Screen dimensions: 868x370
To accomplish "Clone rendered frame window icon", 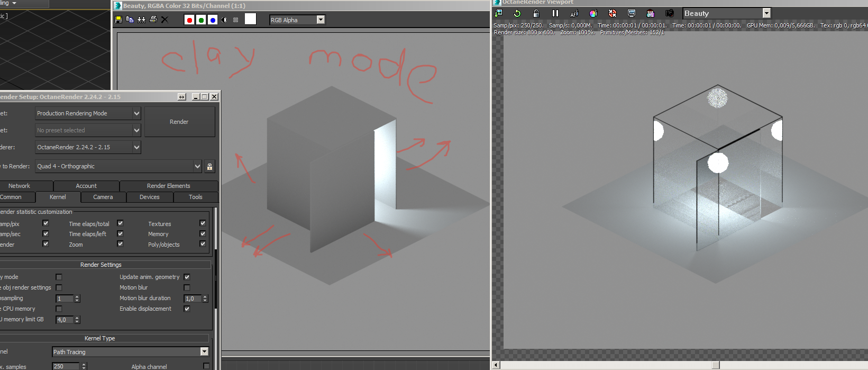I will 142,20.
